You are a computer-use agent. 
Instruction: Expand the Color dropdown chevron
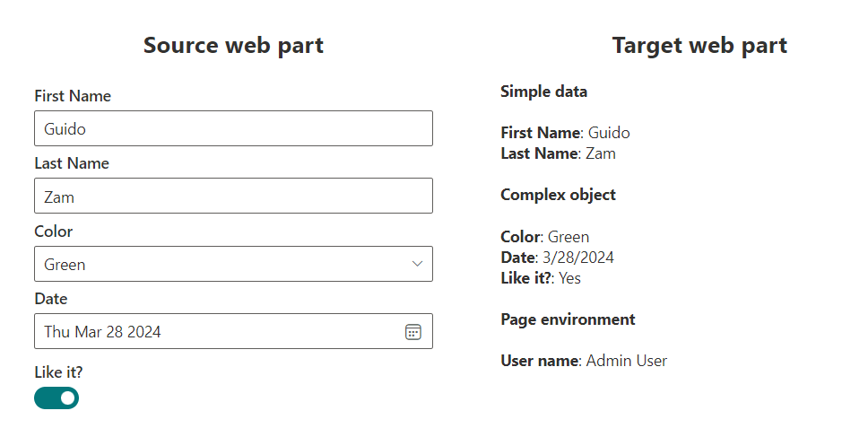point(417,264)
